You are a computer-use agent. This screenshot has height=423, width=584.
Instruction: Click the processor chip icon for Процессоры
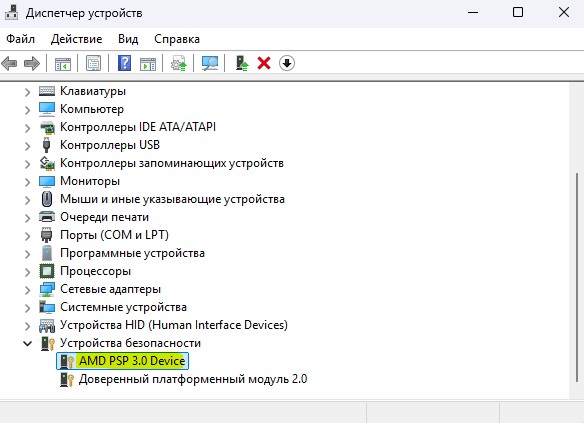[47, 271]
